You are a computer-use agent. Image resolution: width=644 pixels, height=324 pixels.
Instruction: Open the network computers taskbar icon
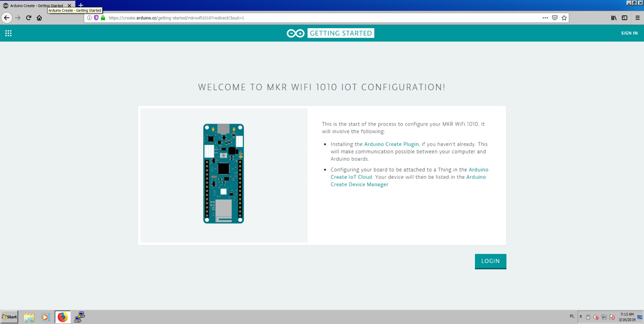(x=79, y=317)
